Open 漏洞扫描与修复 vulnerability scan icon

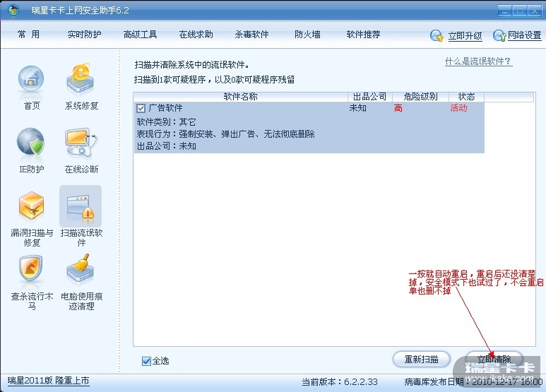coord(31,206)
